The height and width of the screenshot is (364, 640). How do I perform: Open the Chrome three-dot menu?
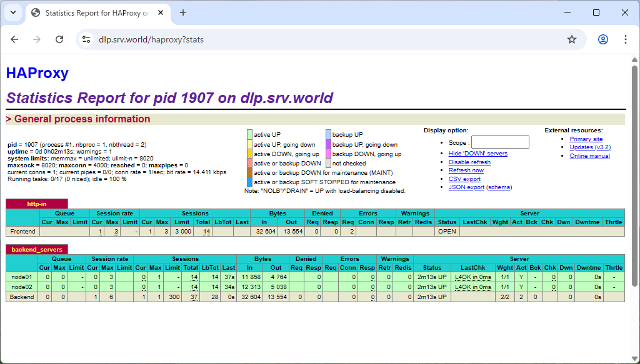click(627, 39)
